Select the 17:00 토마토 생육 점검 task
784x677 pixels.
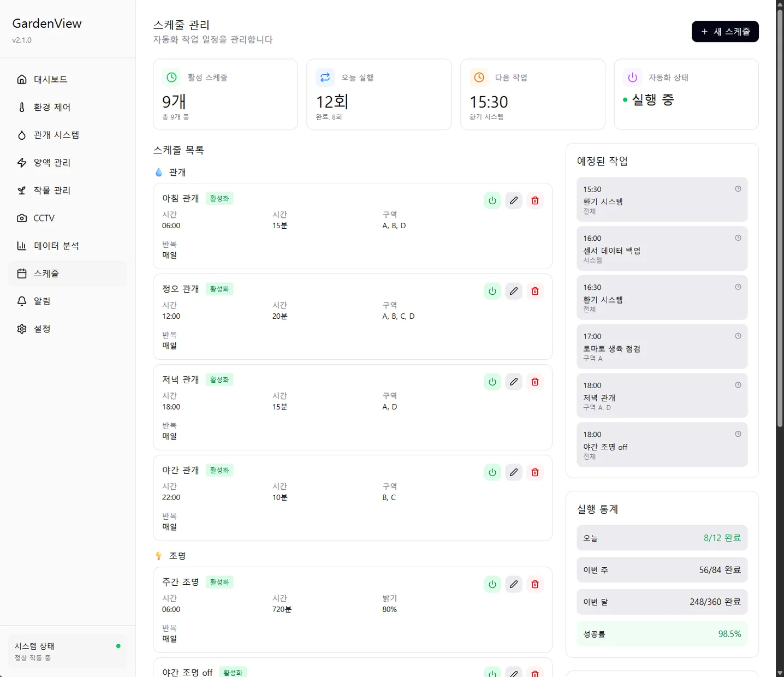(x=662, y=347)
